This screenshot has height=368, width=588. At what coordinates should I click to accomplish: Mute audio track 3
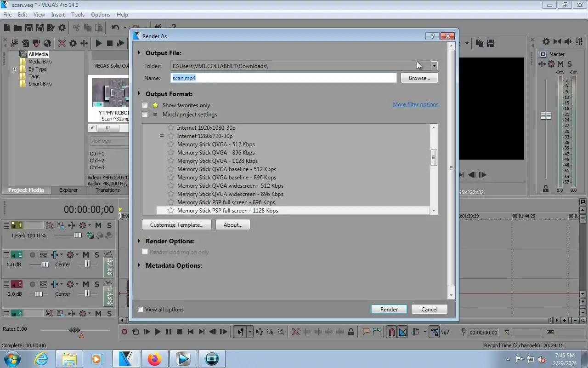pos(86,285)
